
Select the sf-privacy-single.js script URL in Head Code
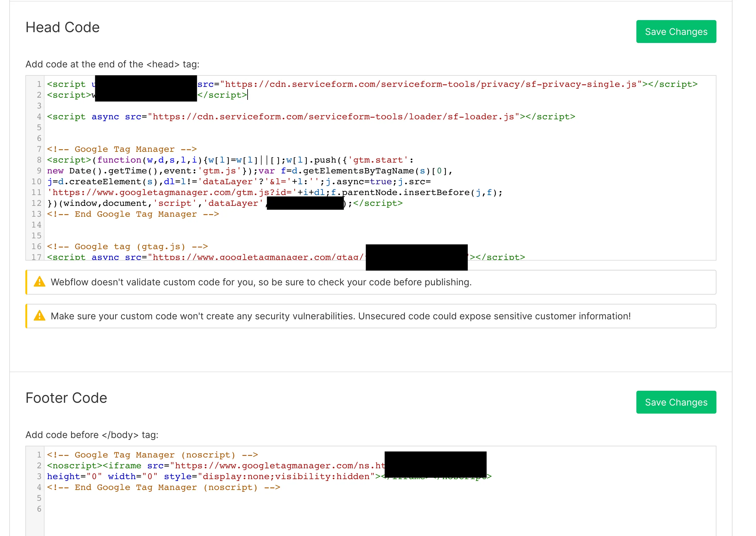click(x=431, y=84)
